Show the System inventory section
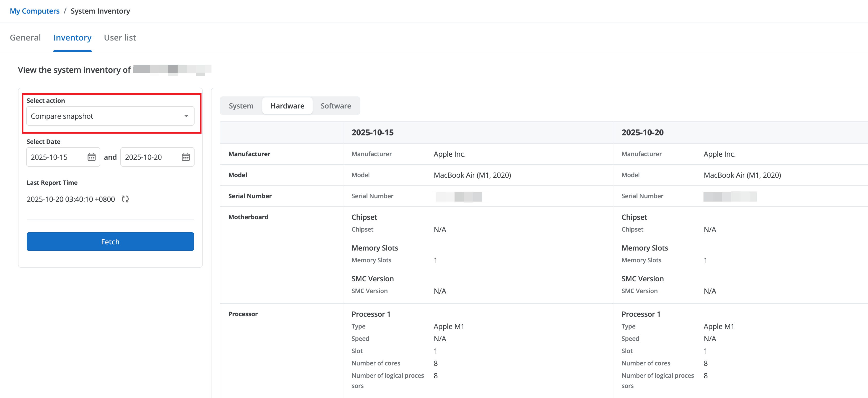Screen dimensions: 868x398 point(241,106)
